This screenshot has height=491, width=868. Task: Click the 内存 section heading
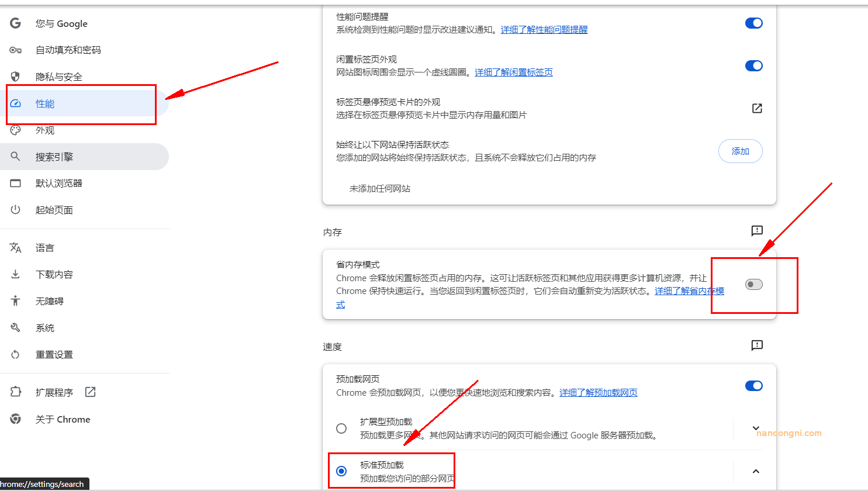[333, 233]
